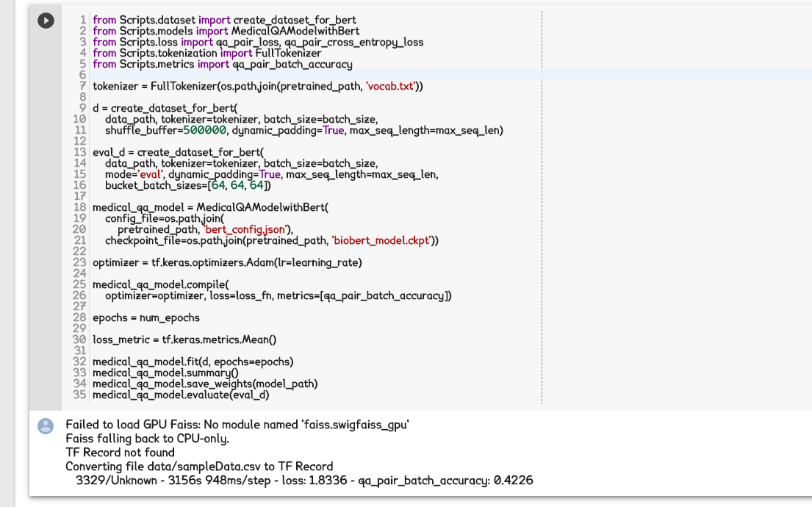This screenshot has width=812, height=507.
Task: Place cursor on empty line 6
Action: coord(317,75)
